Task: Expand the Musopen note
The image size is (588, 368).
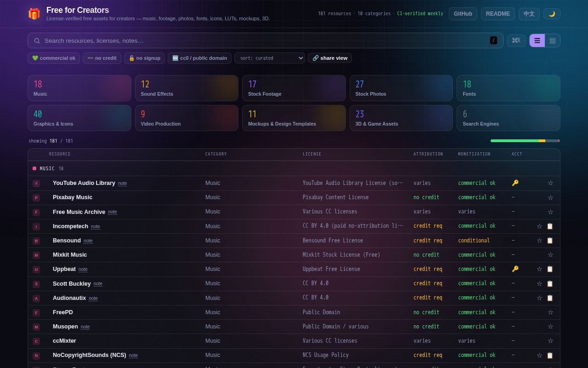Action: 85,327
